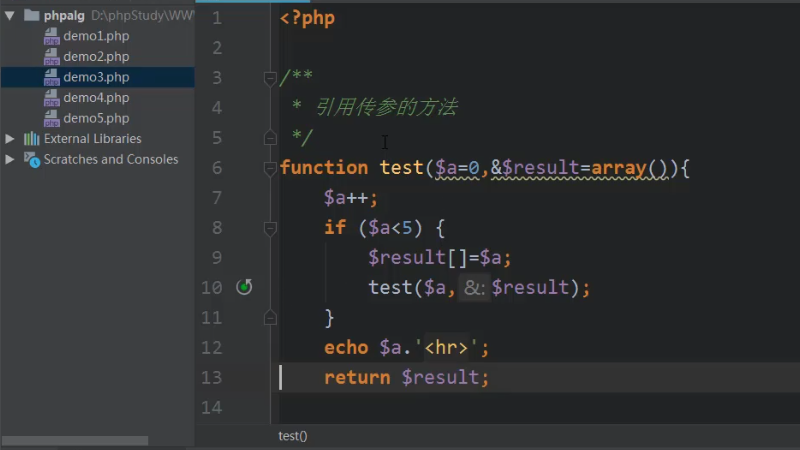Select Scratches and Consoles label
Screen dimensions: 800x450
pyautogui.click(x=111, y=159)
